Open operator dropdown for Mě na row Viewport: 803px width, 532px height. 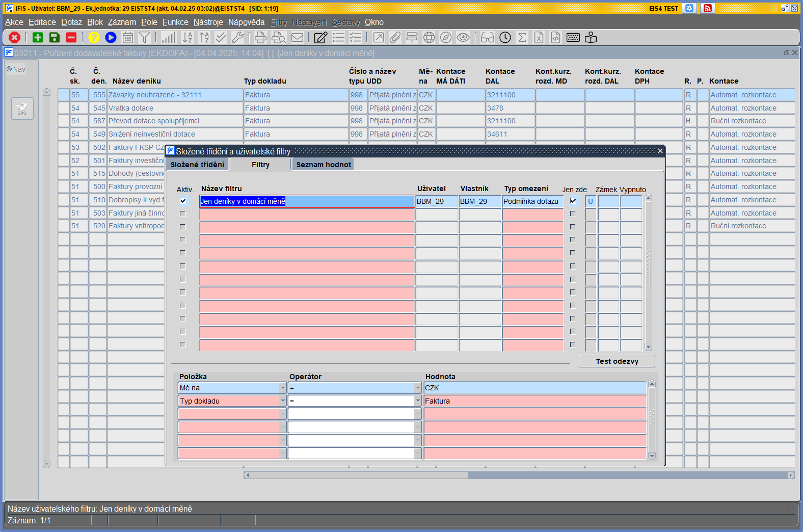[x=418, y=388]
